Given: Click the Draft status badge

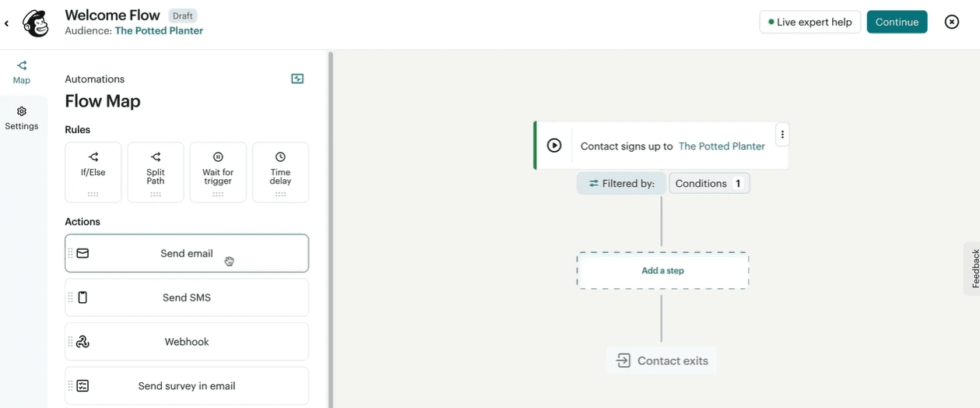Looking at the screenshot, I should click(183, 16).
